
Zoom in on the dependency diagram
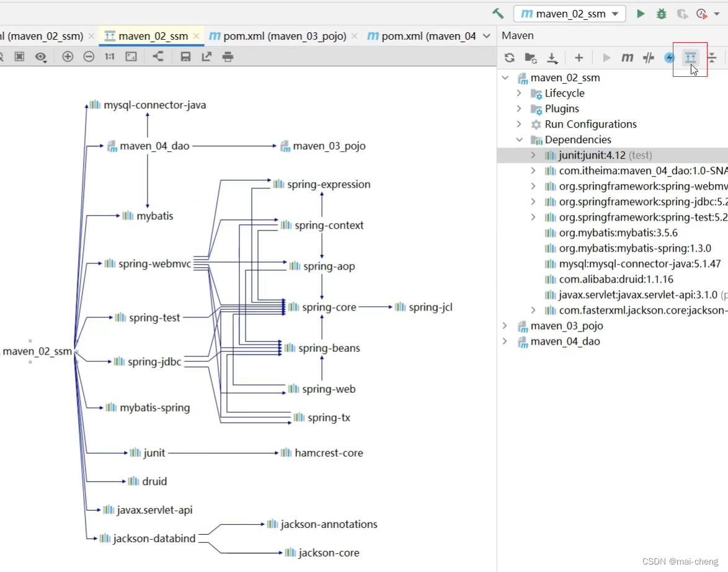tap(68, 56)
